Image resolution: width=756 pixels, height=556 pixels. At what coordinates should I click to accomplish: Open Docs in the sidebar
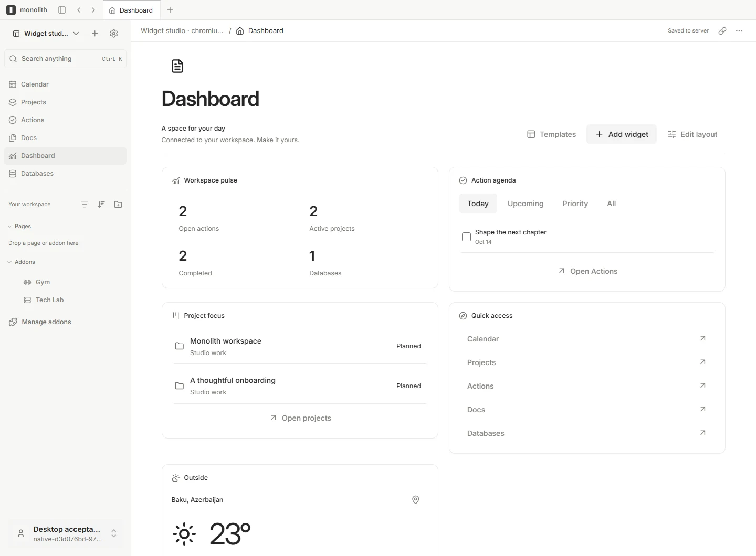pyautogui.click(x=65, y=138)
